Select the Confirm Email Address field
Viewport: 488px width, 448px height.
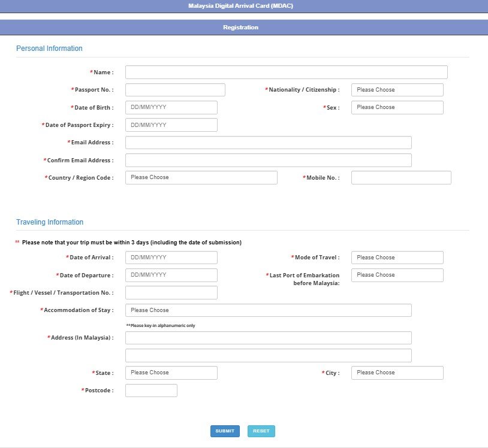click(x=267, y=160)
